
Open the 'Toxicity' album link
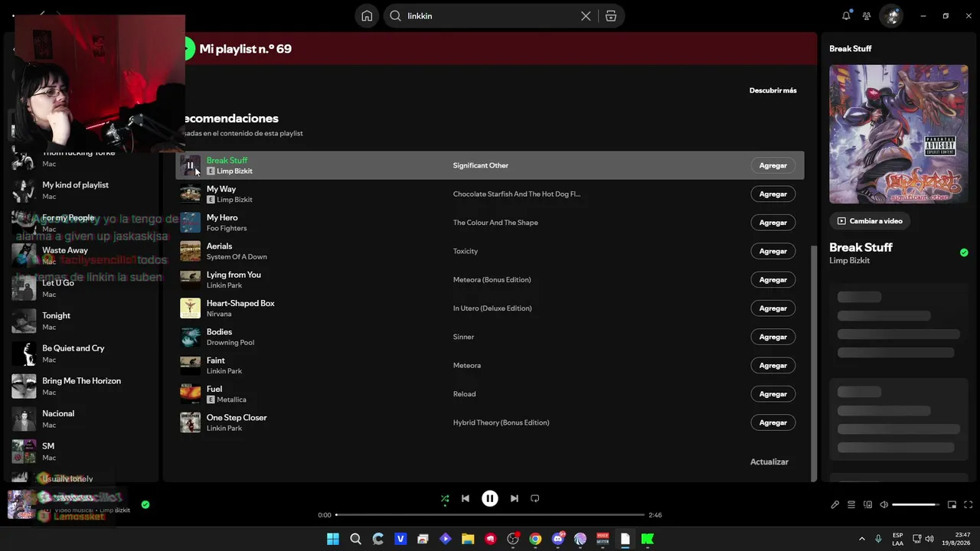click(465, 251)
